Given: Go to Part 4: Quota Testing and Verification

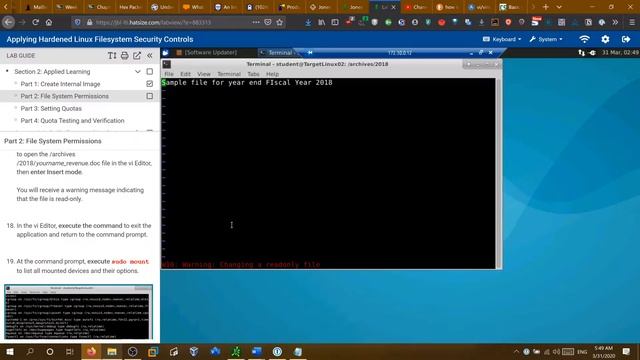Looking at the screenshot, I should pos(72,120).
